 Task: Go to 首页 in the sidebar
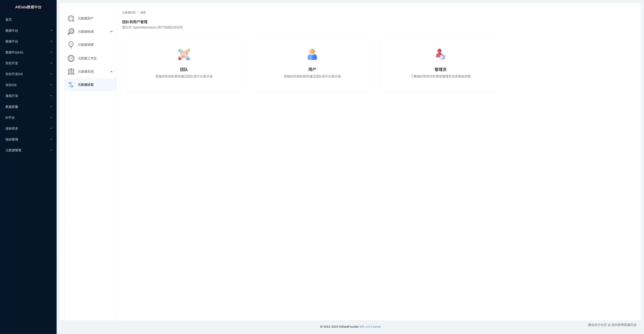9,20
